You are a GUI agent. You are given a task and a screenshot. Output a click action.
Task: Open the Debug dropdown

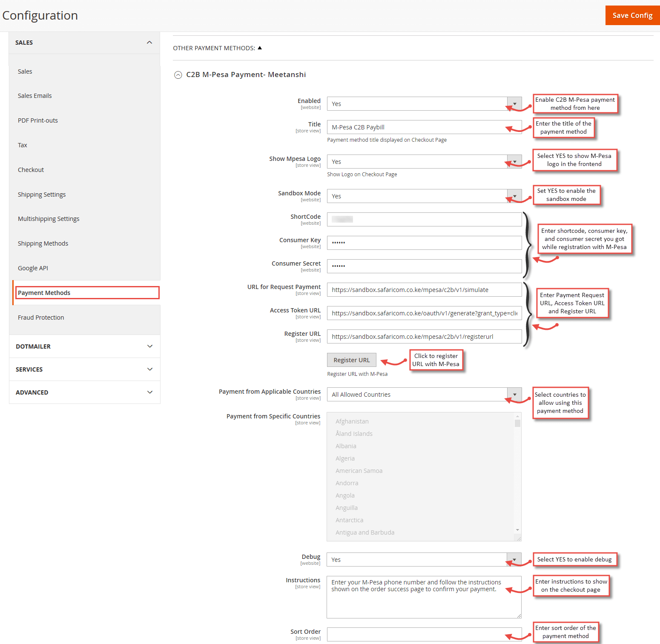coord(424,560)
